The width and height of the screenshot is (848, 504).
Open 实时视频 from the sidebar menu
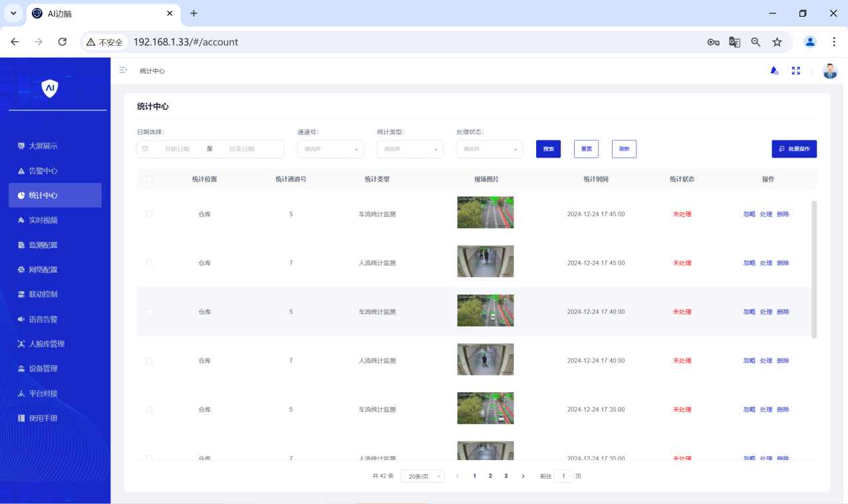pyautogui.click(x=43, y=220)
